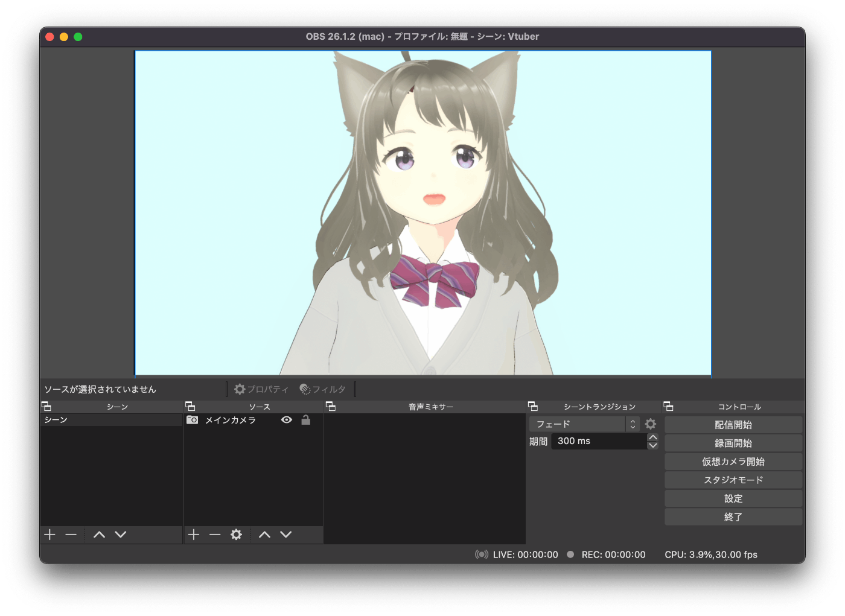Click 録画開始 to start recording
This screenshot has width=845, height=616.
pos(733,443)
